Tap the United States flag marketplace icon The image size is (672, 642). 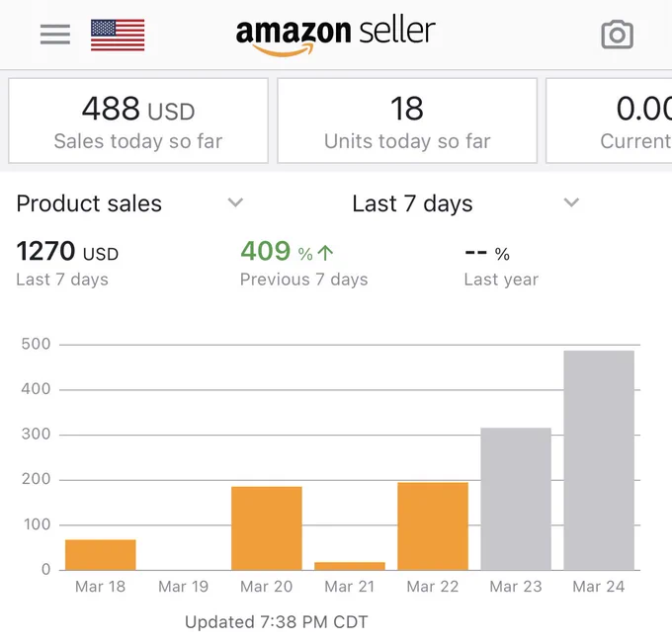(x=118, y=35)
